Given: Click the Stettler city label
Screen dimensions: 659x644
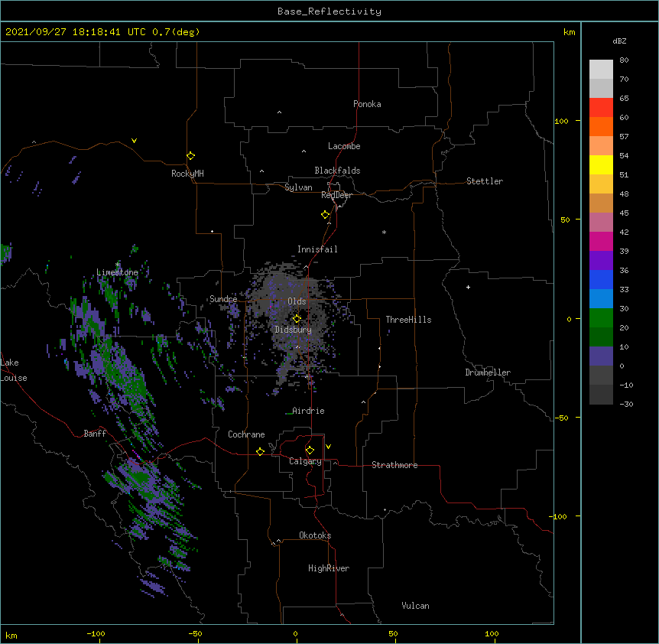Looking at the screenshot, I should coord(485,181).
